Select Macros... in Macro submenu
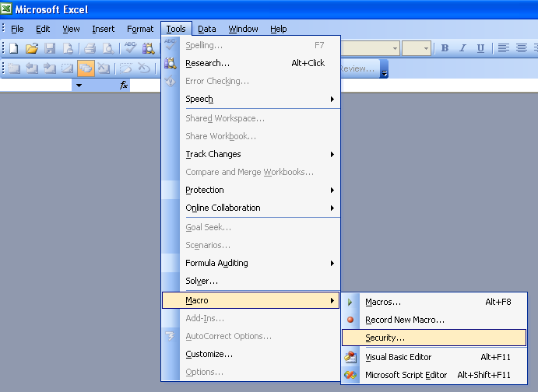This screenshot has height=392, width=538. (434, 302)
